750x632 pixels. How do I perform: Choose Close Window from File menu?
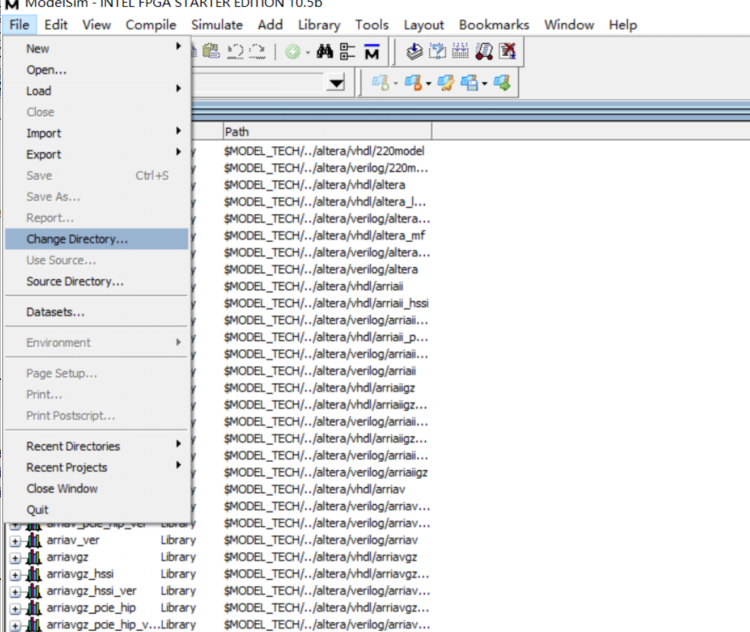point(97,488)
